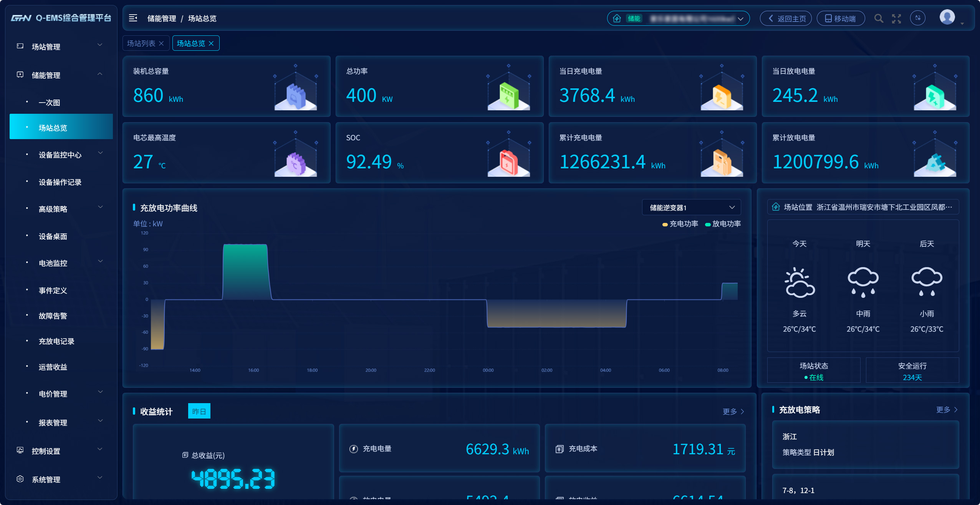
Task: Toggle the 昨日 filter tag
Action: coord(199,411)
